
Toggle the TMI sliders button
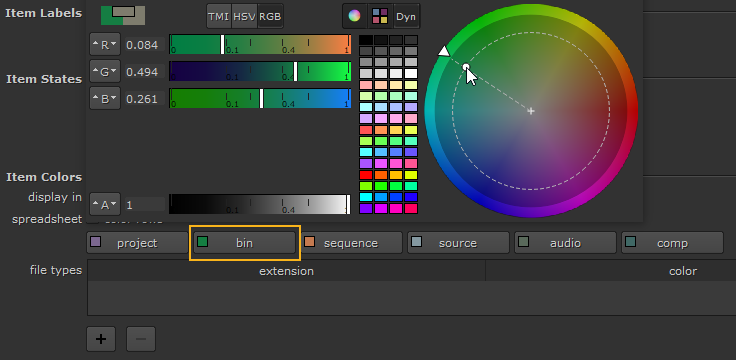[219, 16]
